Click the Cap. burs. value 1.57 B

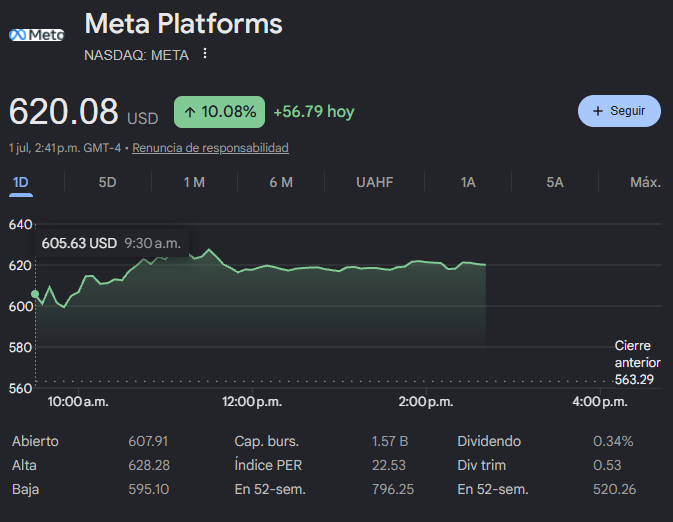click(x=390, y=441)
